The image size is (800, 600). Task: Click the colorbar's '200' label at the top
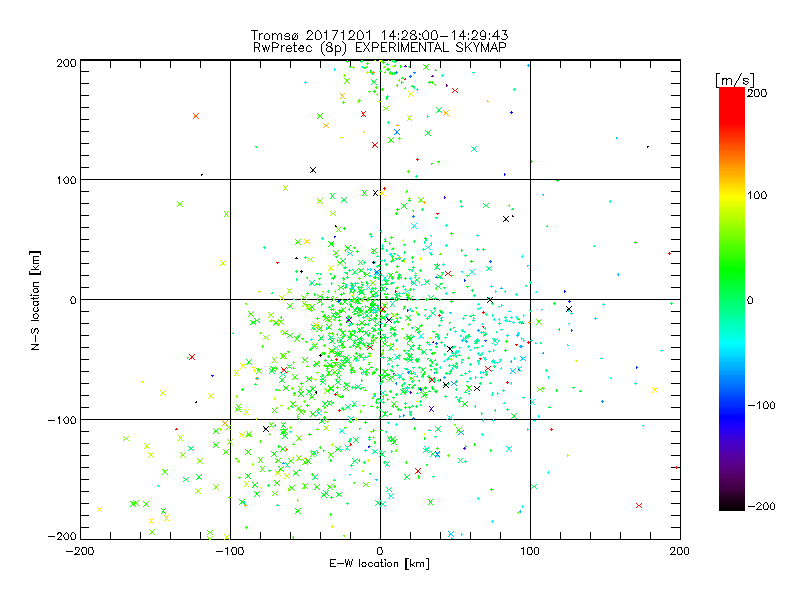tap(757, 93)
